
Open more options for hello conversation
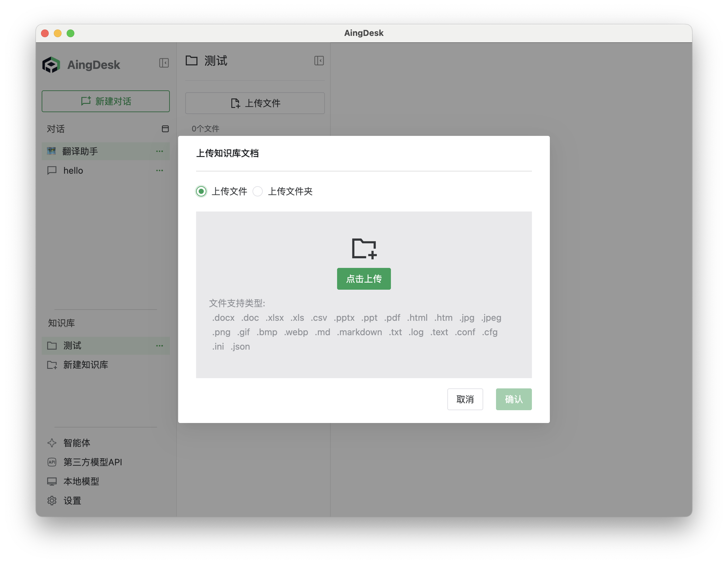159,171
